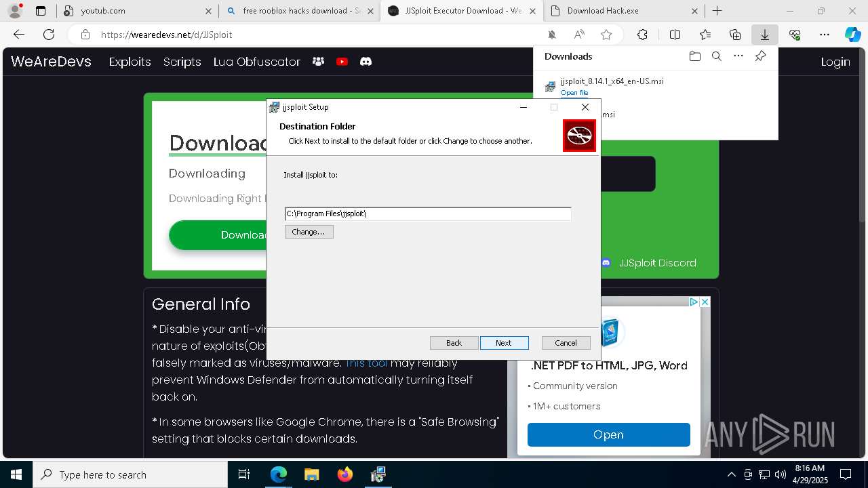Click the address bar URL
Image resolution: width=868 pixels, height=488 pixels.
tap(167, 35)
